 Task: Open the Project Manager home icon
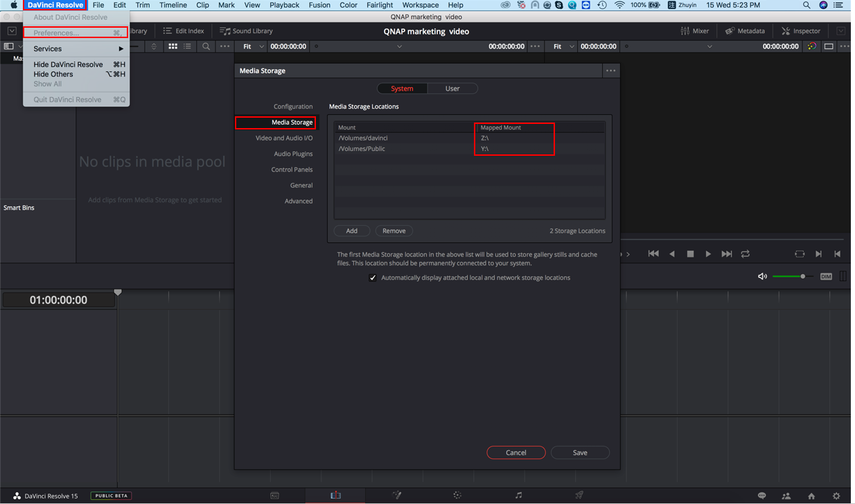coord(811,496)
